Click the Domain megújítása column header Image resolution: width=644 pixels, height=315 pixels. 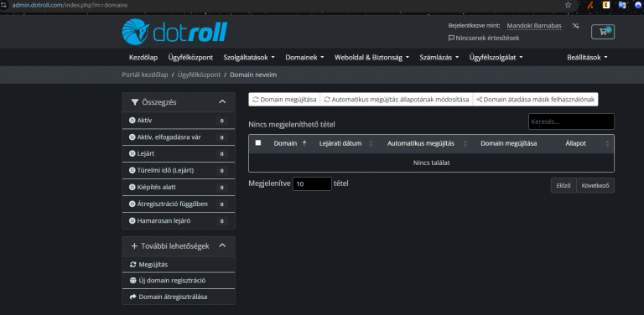coord(508,143)
